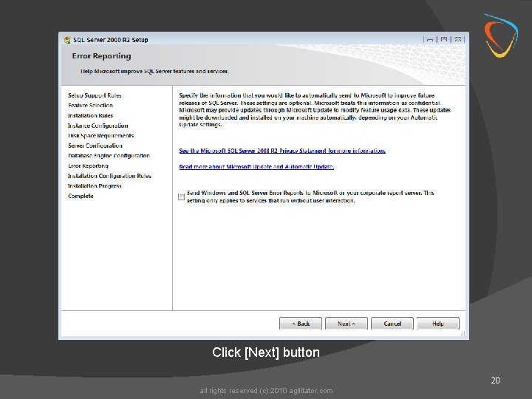Screen dimensions: 532x399
Task: Open the SQL Server 2008 R2 Privacy Statement link
Action: point(282,151)
